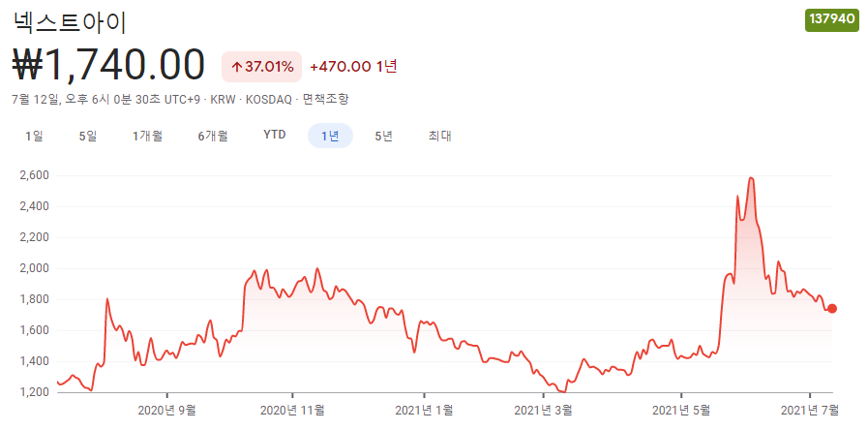The image size is (868, 430).
Task: Click the 2,600 y-axis label
Action: pyautogui.click(x=36, y=175)
